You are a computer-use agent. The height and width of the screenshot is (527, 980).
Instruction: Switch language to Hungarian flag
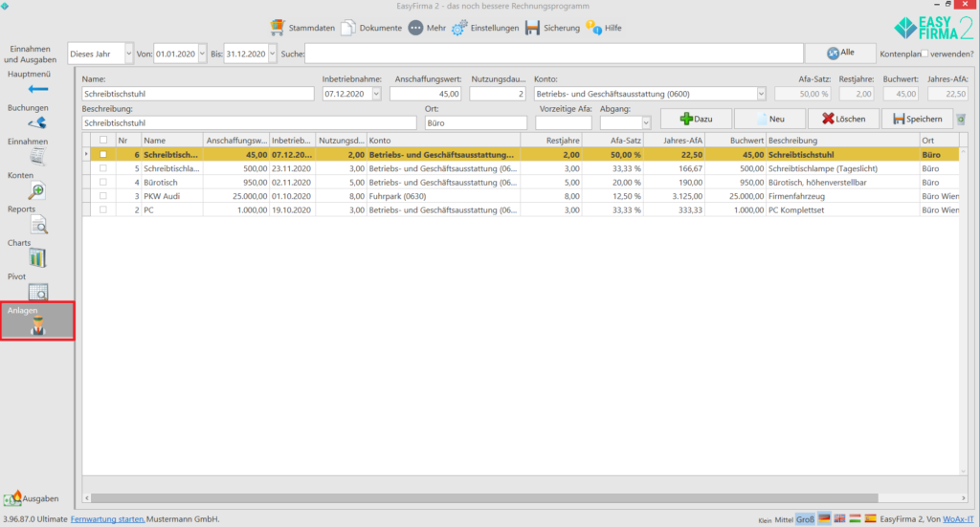855,519
